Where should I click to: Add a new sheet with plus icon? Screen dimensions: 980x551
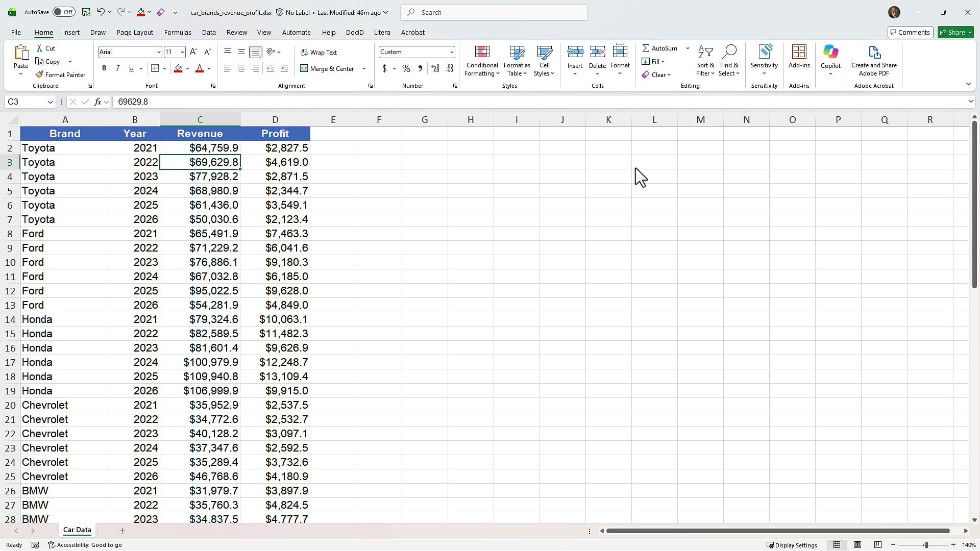(122, 531)
